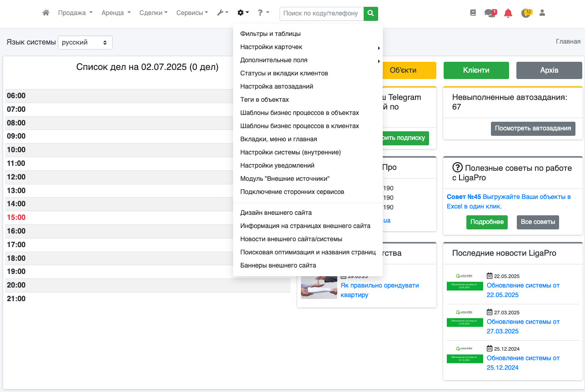Click the red notification bell
585x392 pixels.
point(508,13)
